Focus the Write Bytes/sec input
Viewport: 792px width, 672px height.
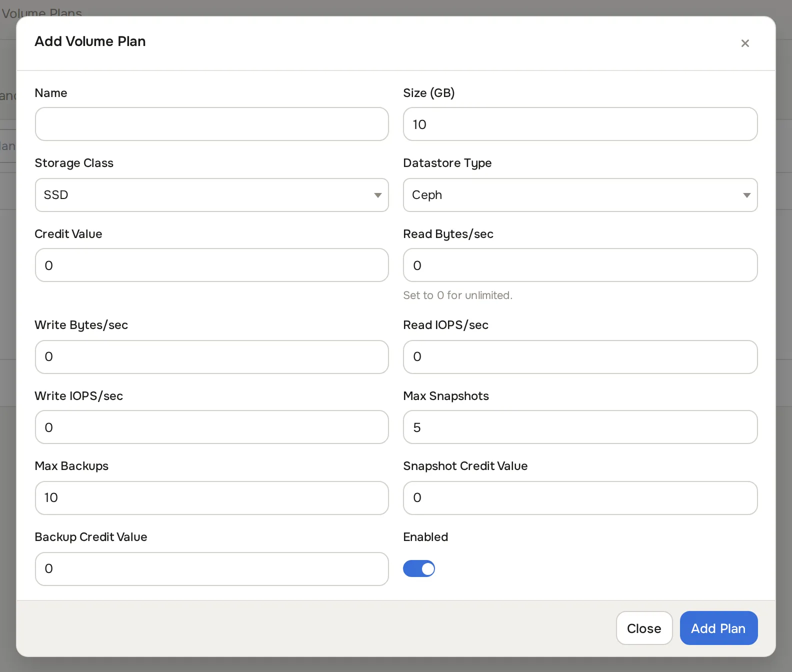click(x=212, y=357)
